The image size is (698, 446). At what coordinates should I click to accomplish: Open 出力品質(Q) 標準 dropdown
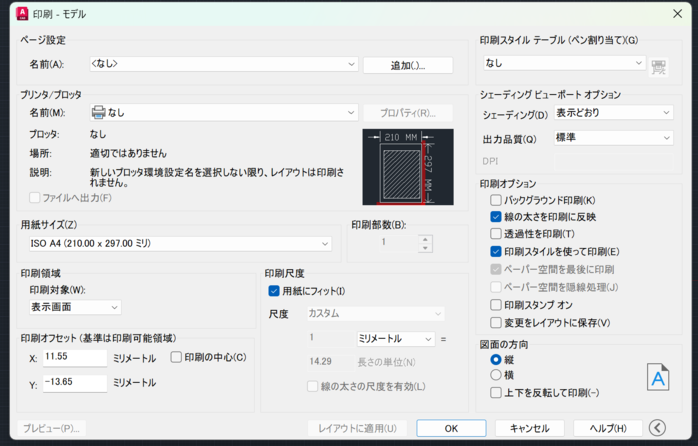pyautogui.click(x=613, y=138)
